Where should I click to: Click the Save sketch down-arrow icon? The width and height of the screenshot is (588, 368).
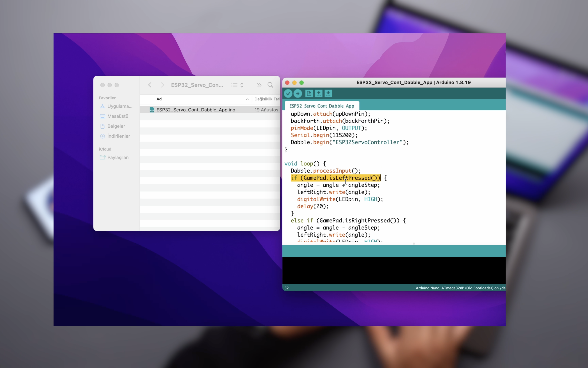tap(328, 93)
